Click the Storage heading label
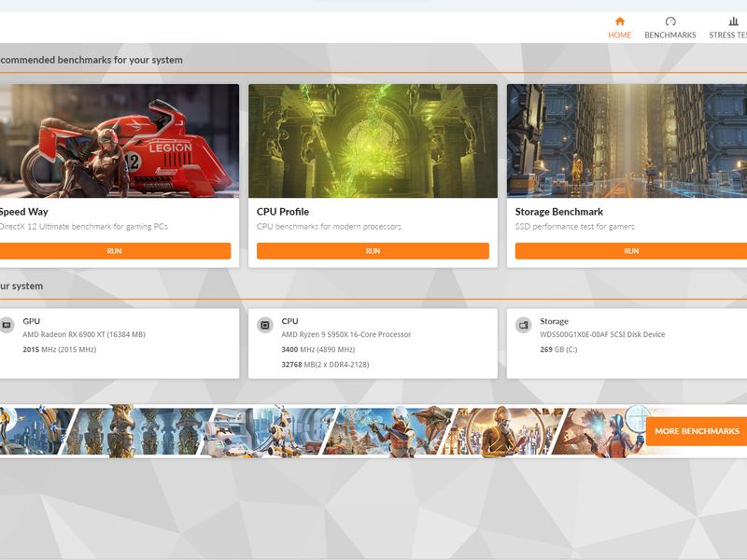 point(554,321)
